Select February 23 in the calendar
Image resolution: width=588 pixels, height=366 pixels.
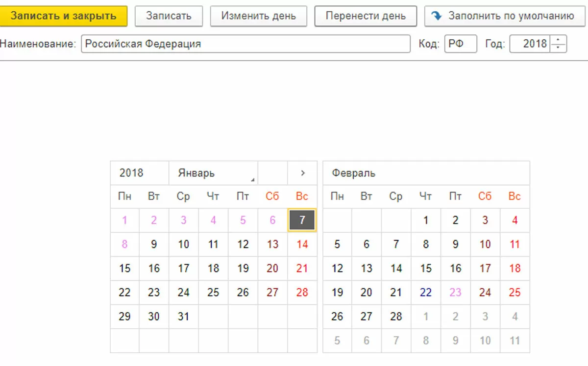click(455, 293)
